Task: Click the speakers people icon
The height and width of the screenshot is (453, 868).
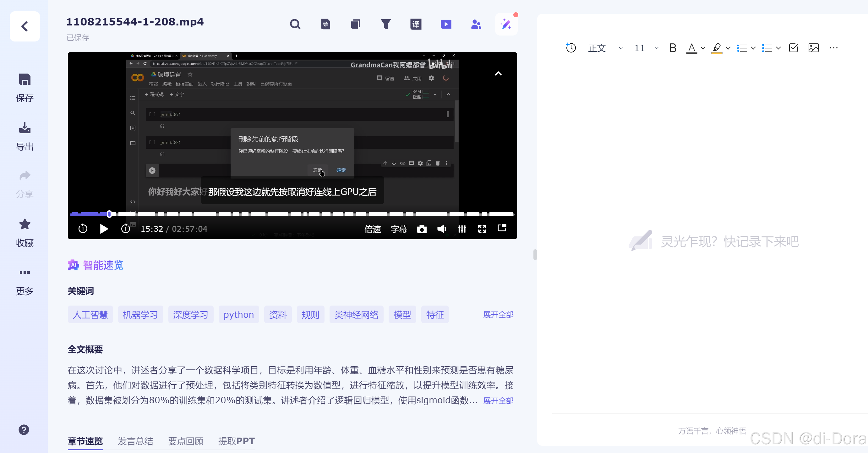Action: pos(476,24)
